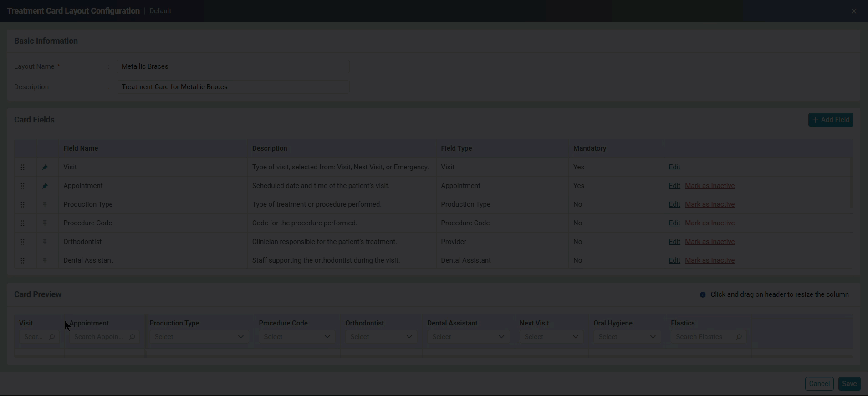Mark the Appointment field as inactive
The height and width of the screenshot is (396, 868).
tap(710, 186)
